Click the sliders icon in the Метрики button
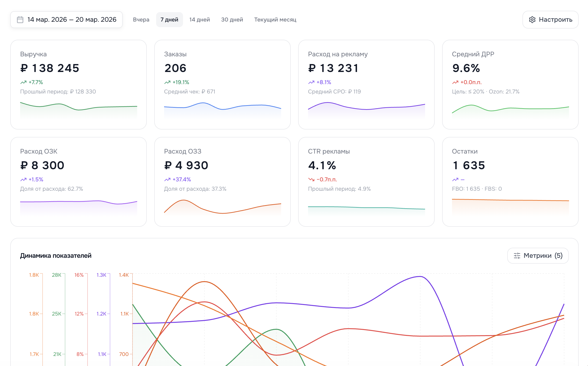The image size is (588, 366). pos(517,256)
